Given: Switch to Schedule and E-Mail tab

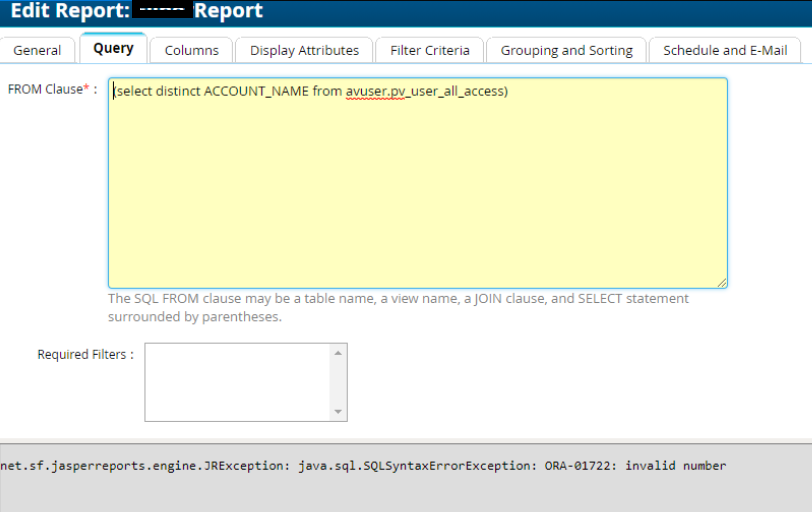Looking at the screenshot, I should tap(724, 50).
